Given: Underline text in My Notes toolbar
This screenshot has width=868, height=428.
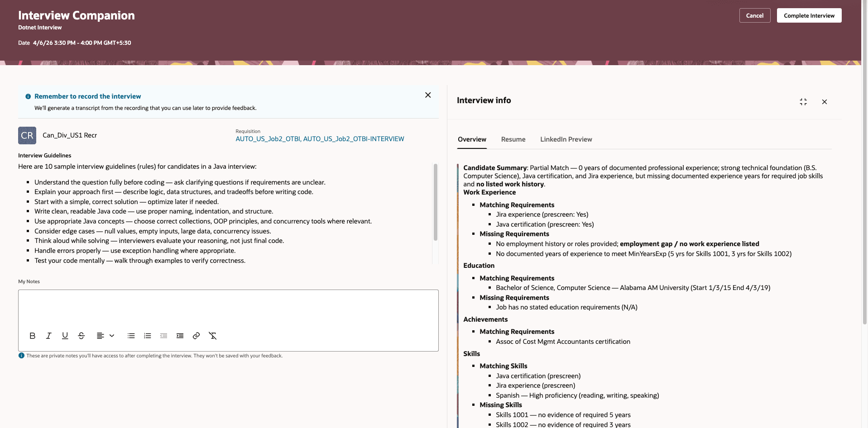Looking at the screenshot, I should 65,336.
